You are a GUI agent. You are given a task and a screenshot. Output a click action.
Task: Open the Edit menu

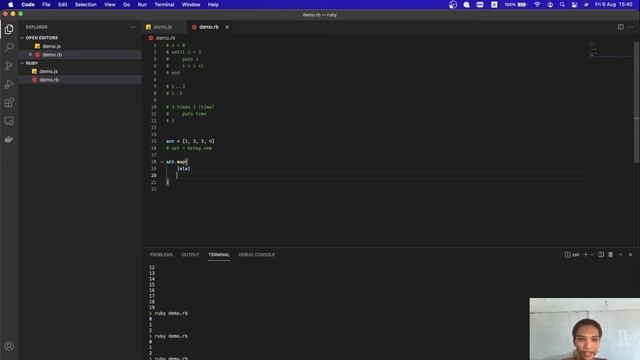click(62, 4)
